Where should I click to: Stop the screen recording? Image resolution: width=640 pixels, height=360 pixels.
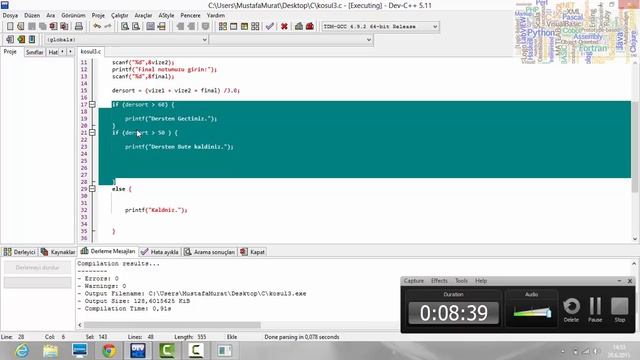(x=620, y=310)
